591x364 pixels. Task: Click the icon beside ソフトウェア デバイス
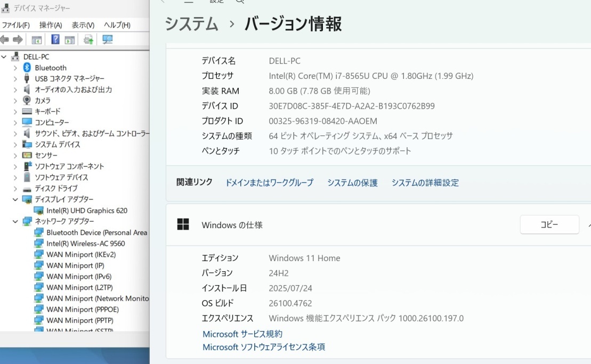pyautogui.click(x=27, y=177)
